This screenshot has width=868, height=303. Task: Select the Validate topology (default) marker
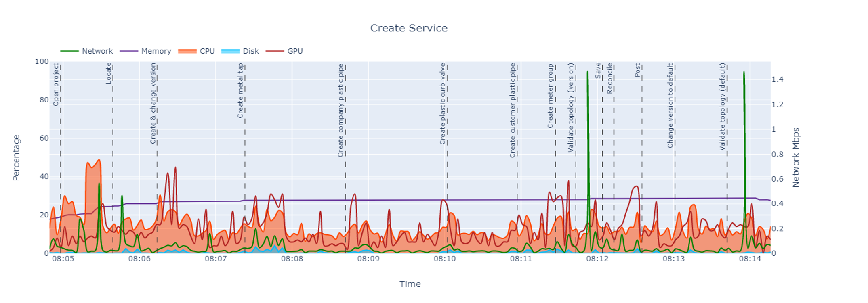click(723, 107)
